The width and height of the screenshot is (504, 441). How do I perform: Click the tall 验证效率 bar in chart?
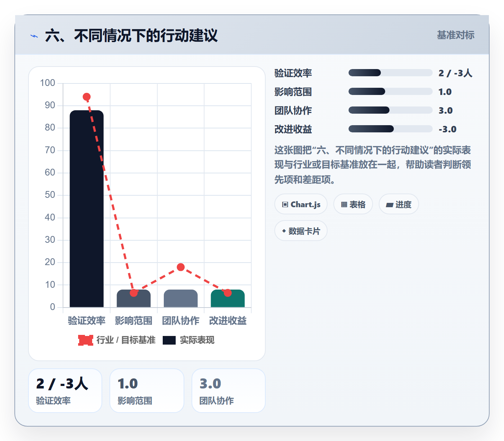86,209
